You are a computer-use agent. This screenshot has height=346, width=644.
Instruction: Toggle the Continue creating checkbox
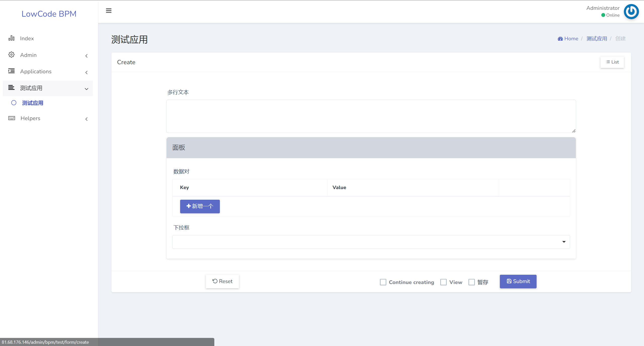pos(382,282)
